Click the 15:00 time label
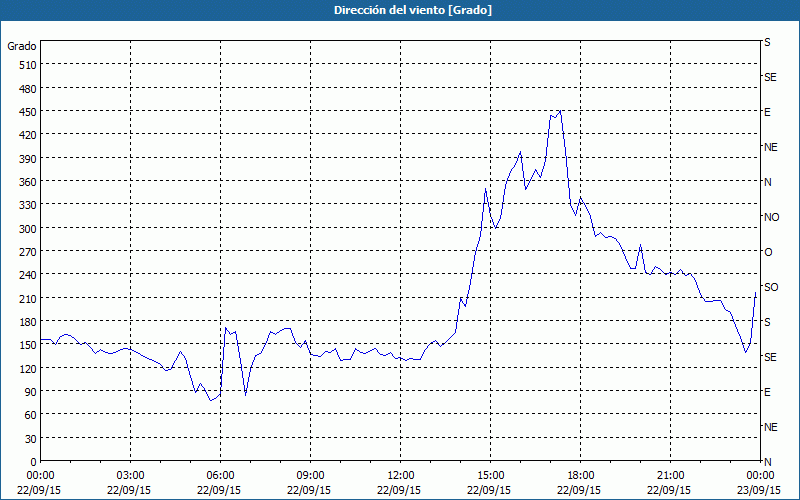 (491, 476)
